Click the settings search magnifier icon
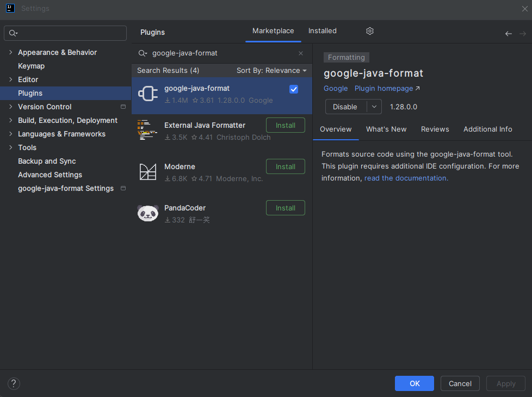 click(13, 33)
